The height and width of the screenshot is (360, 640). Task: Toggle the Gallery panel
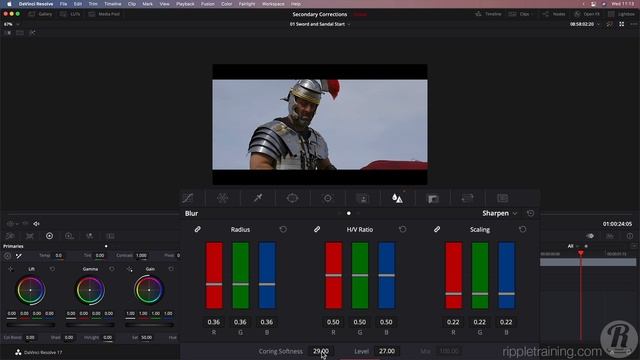pyautogui.click(x=40, y=14)
